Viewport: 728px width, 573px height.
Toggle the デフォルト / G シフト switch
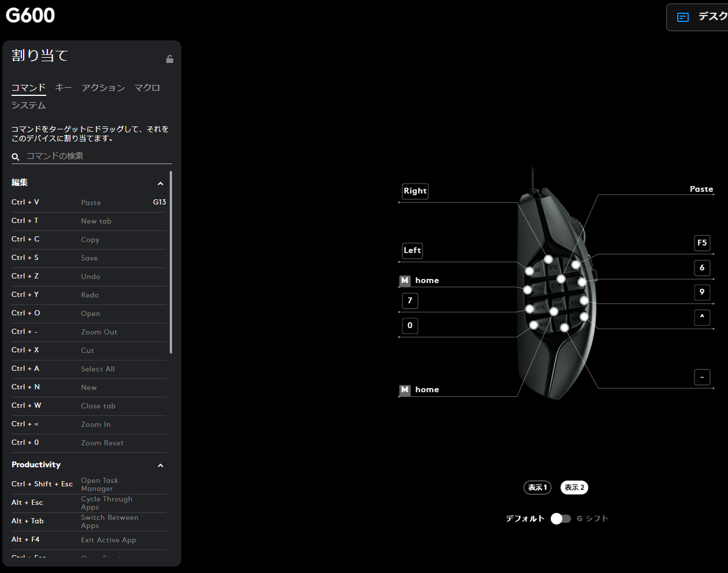561,519
